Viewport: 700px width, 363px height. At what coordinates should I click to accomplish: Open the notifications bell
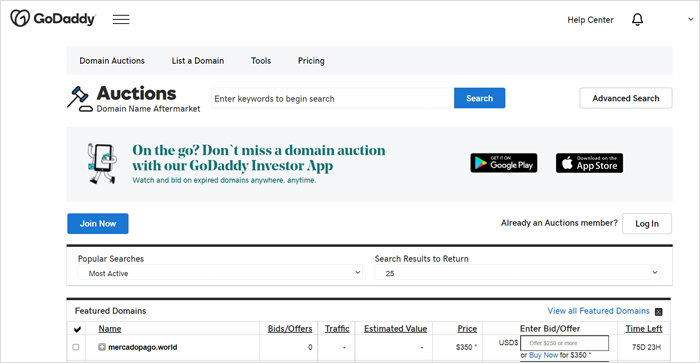pyautogui.click(x=638, y=20)
